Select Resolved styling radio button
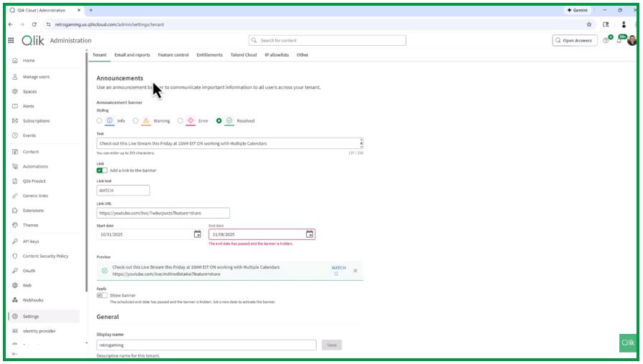The height and width of the screenshot is (364, 643). pos(219,121)
